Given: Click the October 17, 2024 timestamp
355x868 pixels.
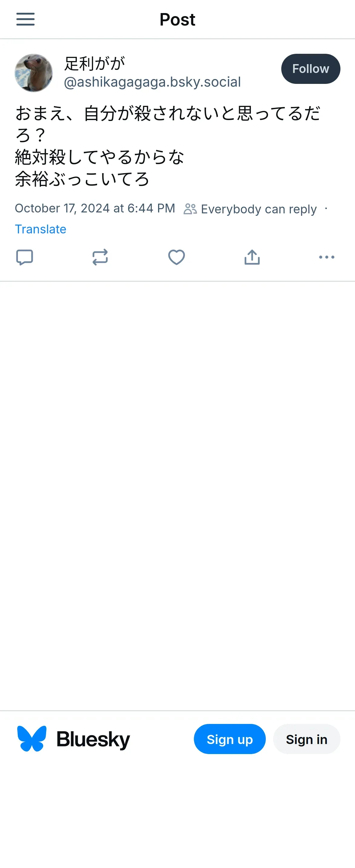Looking at the screenshot, I should (95, 208).
